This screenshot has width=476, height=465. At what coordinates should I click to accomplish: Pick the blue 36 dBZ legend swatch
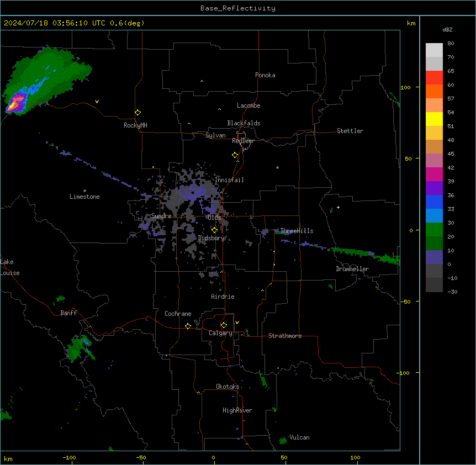[434, 202]
